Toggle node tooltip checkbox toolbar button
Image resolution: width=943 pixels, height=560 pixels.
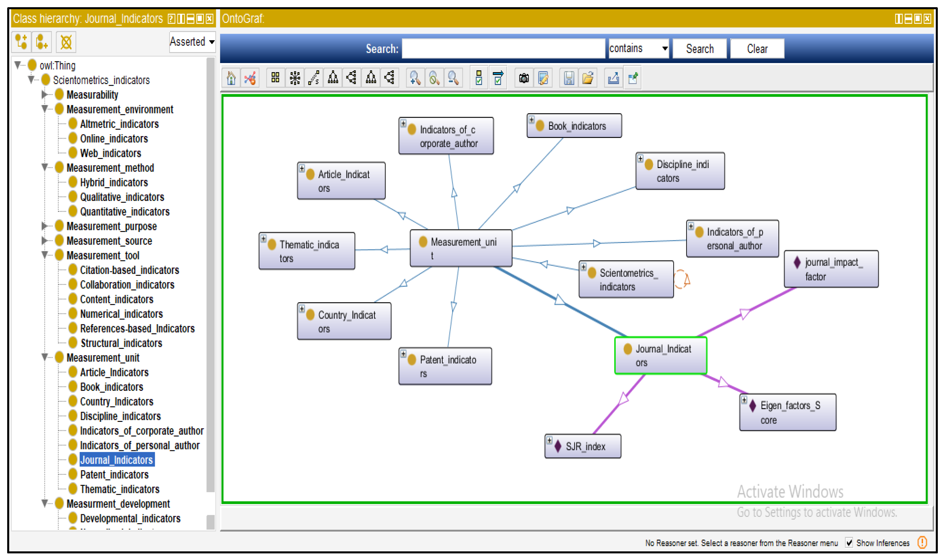click(x=479, y=78)
